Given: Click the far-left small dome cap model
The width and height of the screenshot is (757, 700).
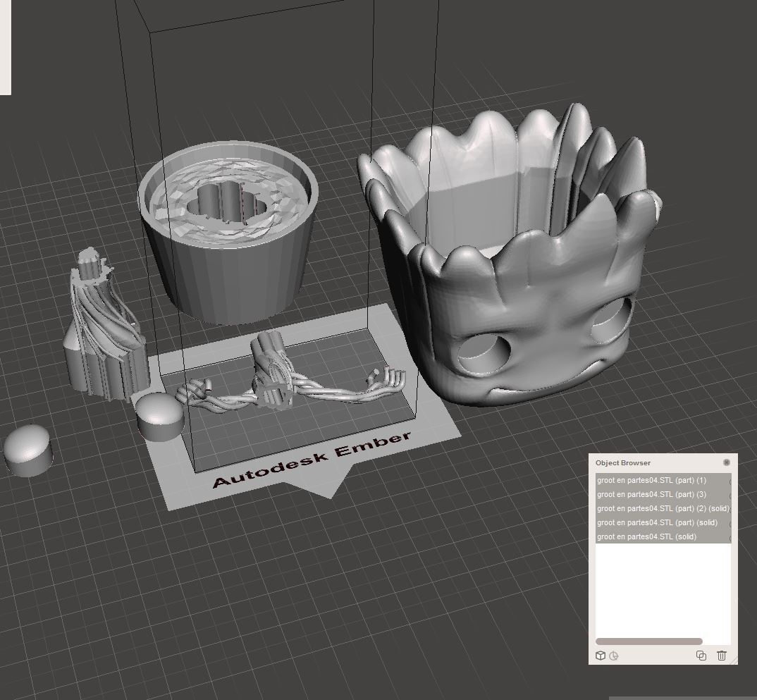Looking at the screenshot, I should 28,450.
